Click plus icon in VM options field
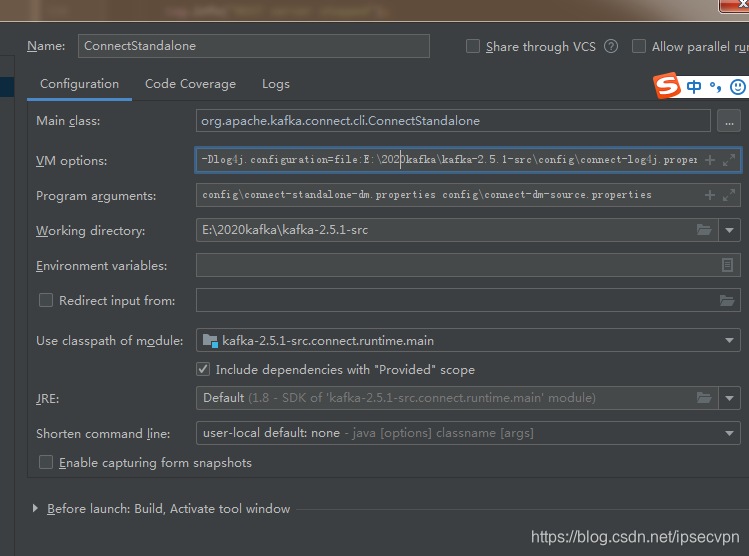This screenshot has height=556, width=749. [710, 160]
